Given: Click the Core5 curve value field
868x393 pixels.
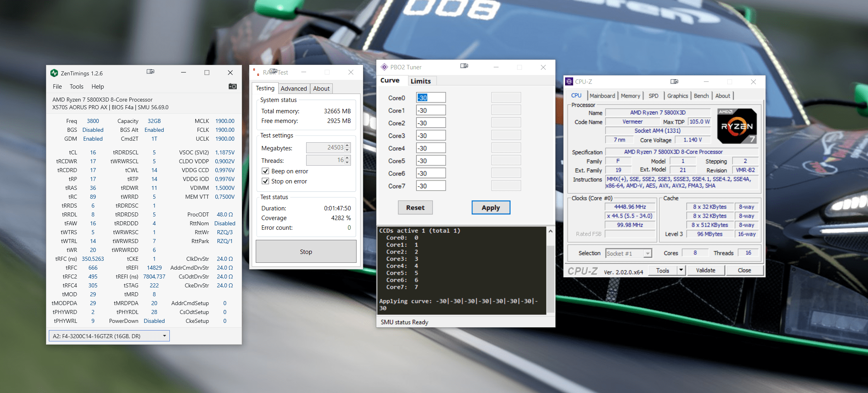Looking at the screenshot, I should [431, 160].
